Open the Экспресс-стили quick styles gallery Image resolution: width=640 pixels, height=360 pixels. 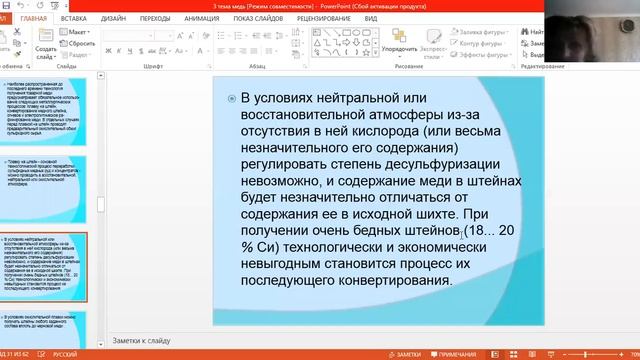click(433, 43)
